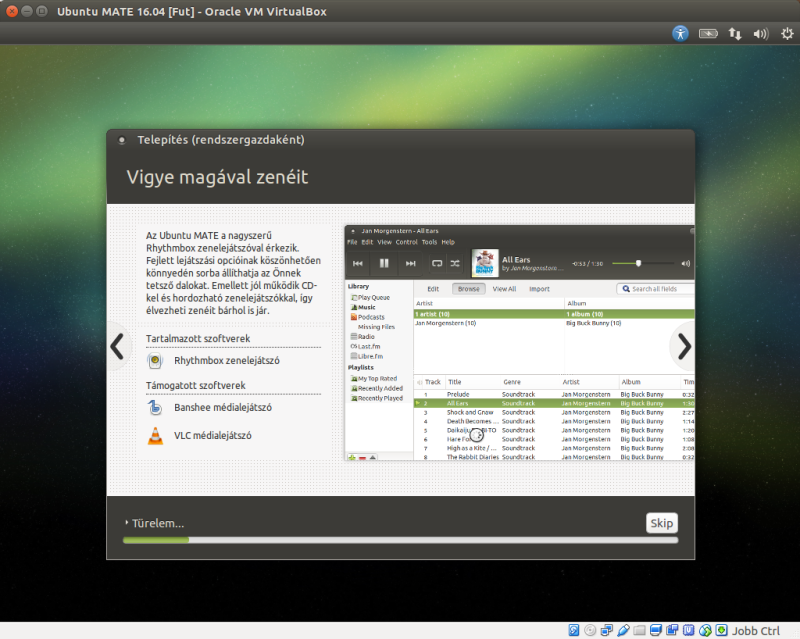Select the Banshee médialejátszó label
Screen dimensions: 800x639
point(223,407)
